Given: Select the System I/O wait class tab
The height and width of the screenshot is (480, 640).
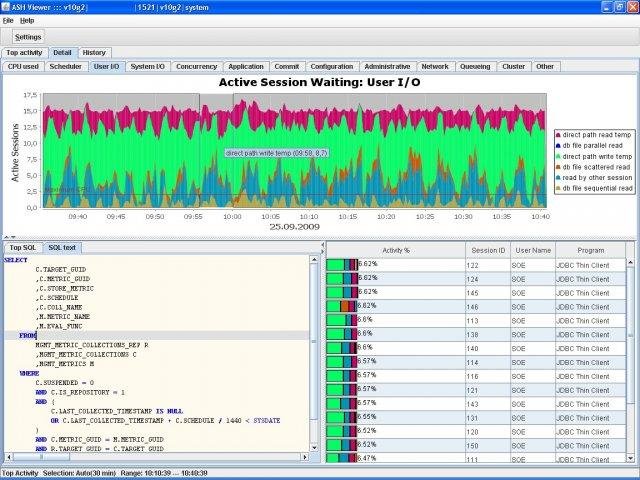Looking at the screenshot, I should 148,66.
